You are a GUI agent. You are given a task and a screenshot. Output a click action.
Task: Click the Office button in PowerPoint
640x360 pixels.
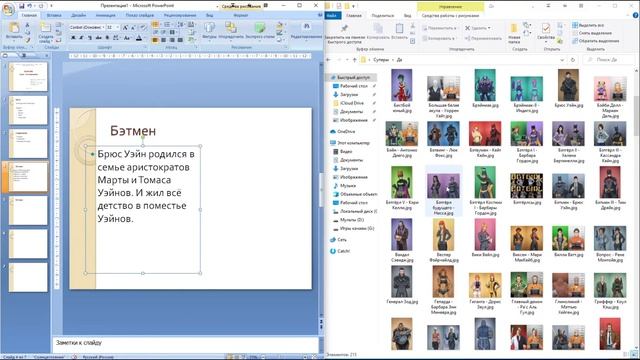8,9
